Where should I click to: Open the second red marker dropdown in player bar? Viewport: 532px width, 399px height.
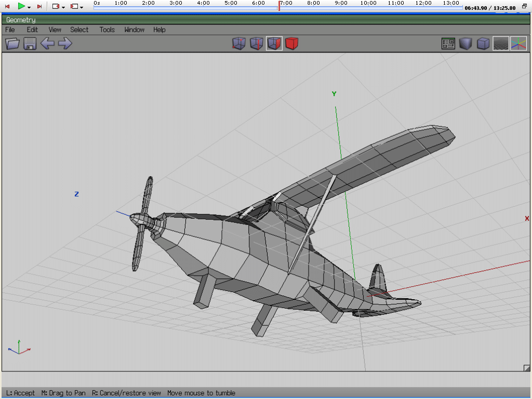click(82, 7)
